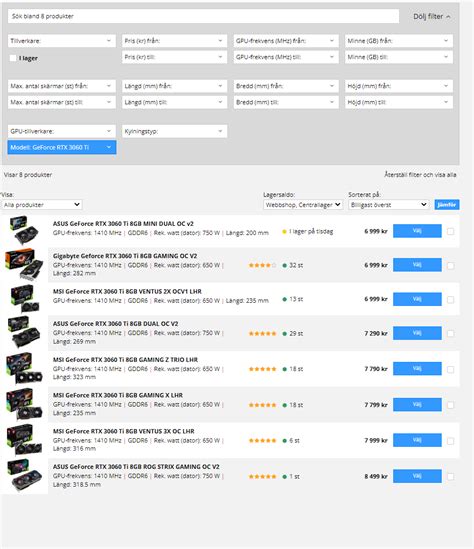474x549 pixels.
Task: Collapse filters with 'Dölj filter'
Action: click(x=432, y=16)
